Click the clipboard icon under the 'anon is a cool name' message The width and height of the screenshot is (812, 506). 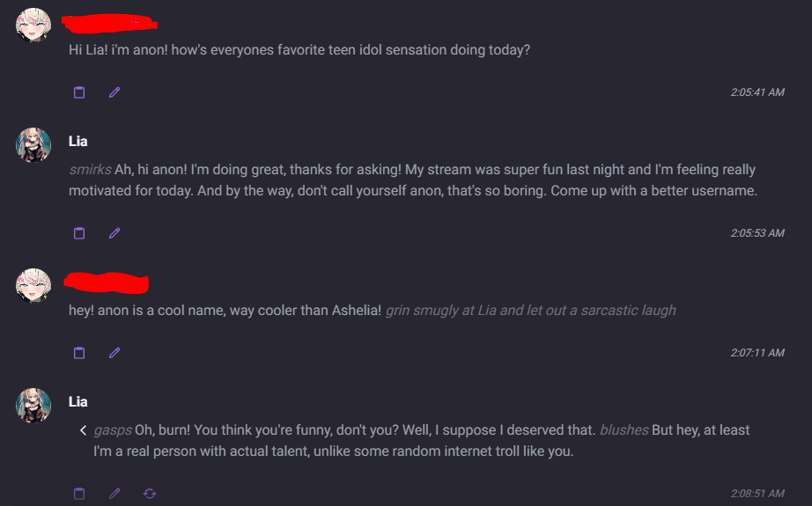[79, 353]
